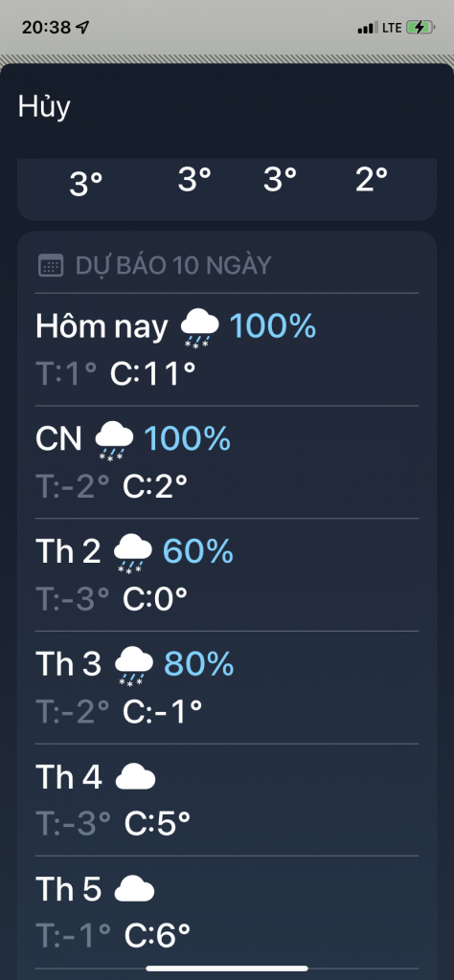This screenshot has width=454, height=980.
Task: Tap the battery charging icon in status bar
Action: click(420, 28)
